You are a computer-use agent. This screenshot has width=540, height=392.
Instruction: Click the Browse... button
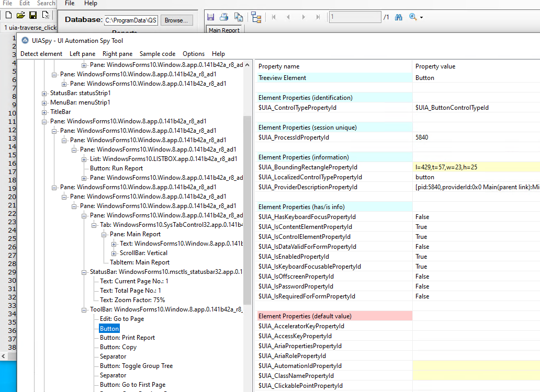[176, 20]
